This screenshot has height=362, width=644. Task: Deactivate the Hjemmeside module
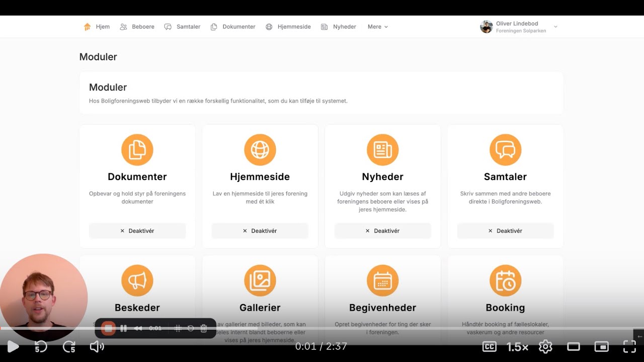point(260,231)
